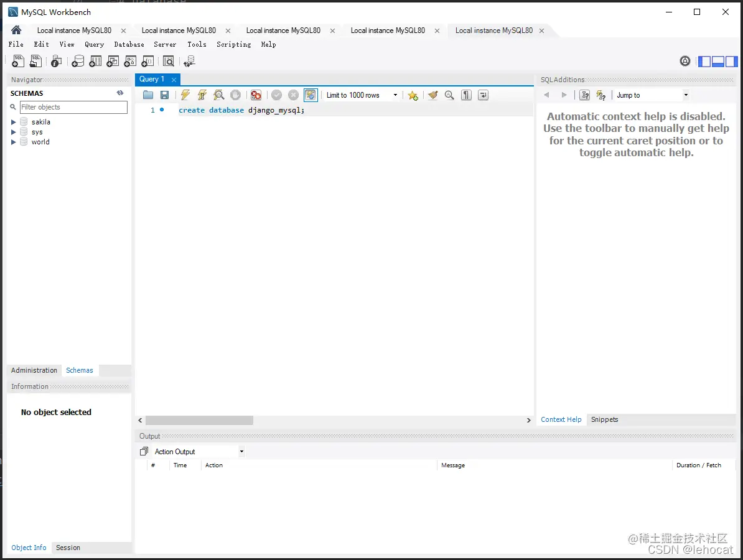Select the sakila schema name
Screen dimensions: 743x560
40,122
